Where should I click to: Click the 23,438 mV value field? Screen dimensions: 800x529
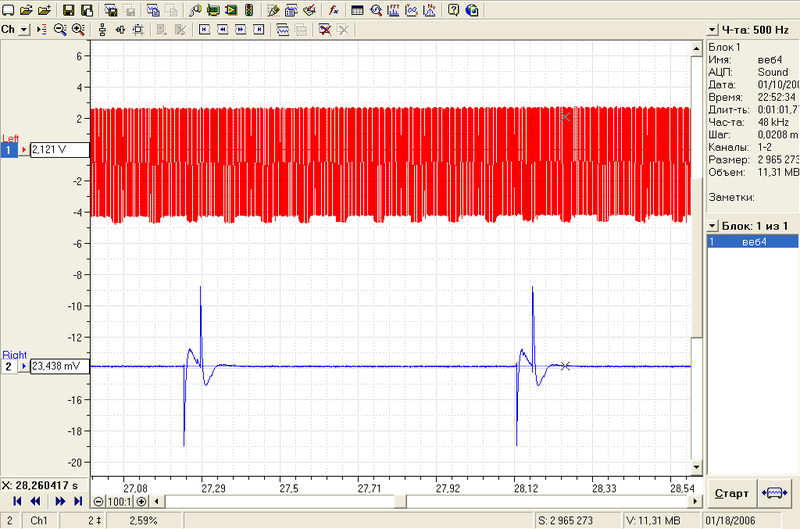60,366
